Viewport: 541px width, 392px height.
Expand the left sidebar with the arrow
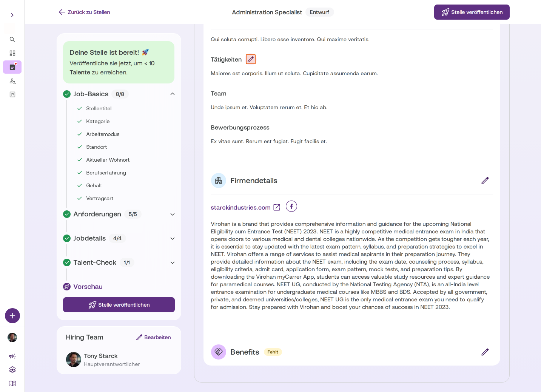click(x=12, y=15)
